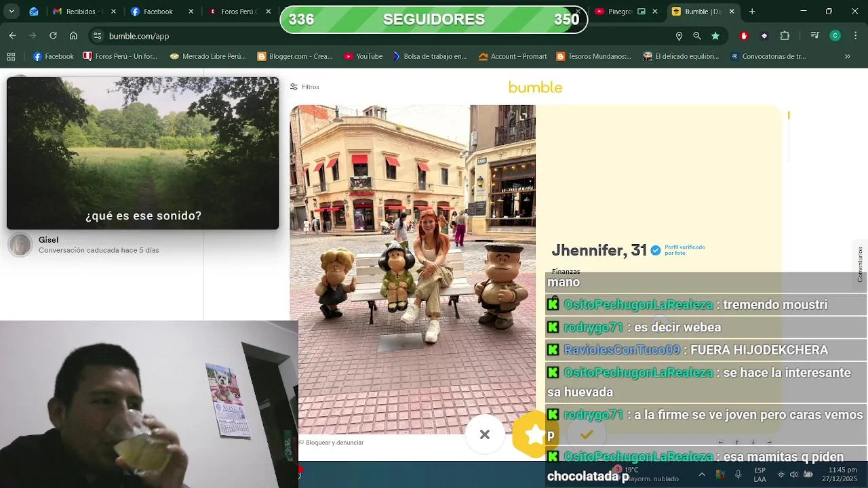Open the pinned mail tab
Screen dimensions: 868x488
pyautogui.click(x=33, y=12)
